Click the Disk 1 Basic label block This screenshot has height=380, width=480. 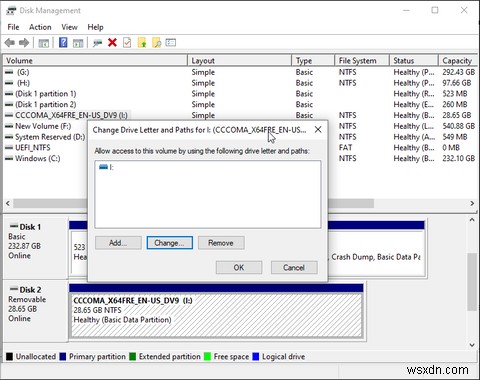pyautogui.click(x=35, y=248)
